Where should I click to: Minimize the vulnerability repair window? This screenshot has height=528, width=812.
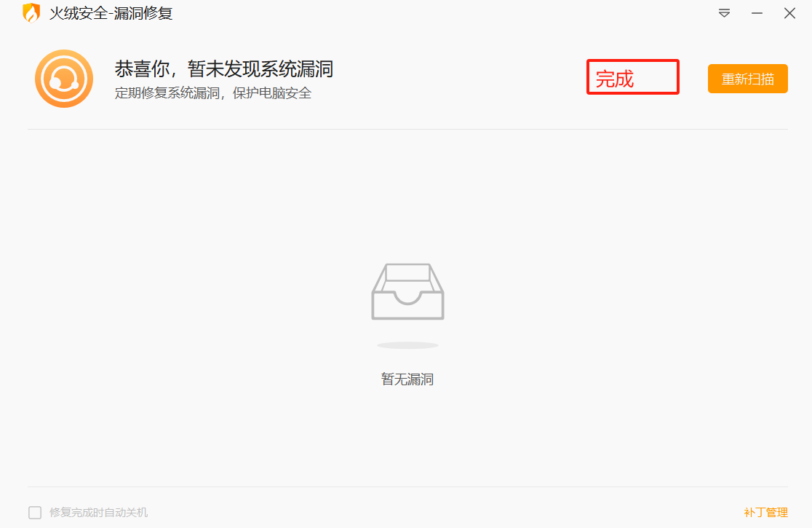coord(757,13)
